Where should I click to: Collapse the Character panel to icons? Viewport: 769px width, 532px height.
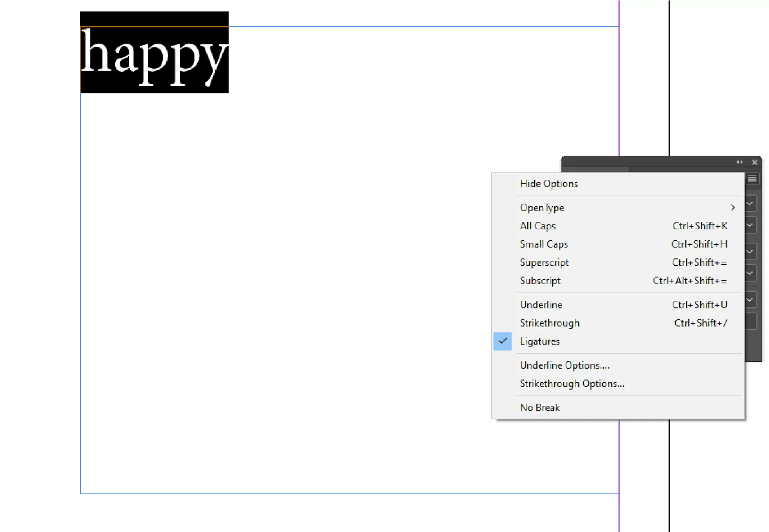tap(740, 162)
